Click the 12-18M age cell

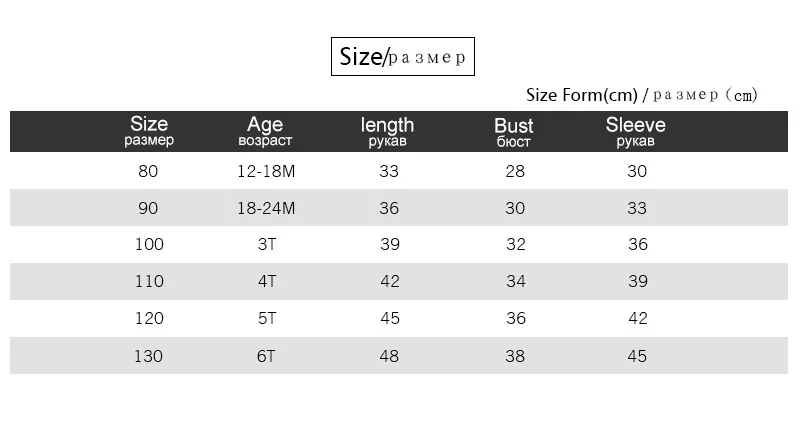266,171
